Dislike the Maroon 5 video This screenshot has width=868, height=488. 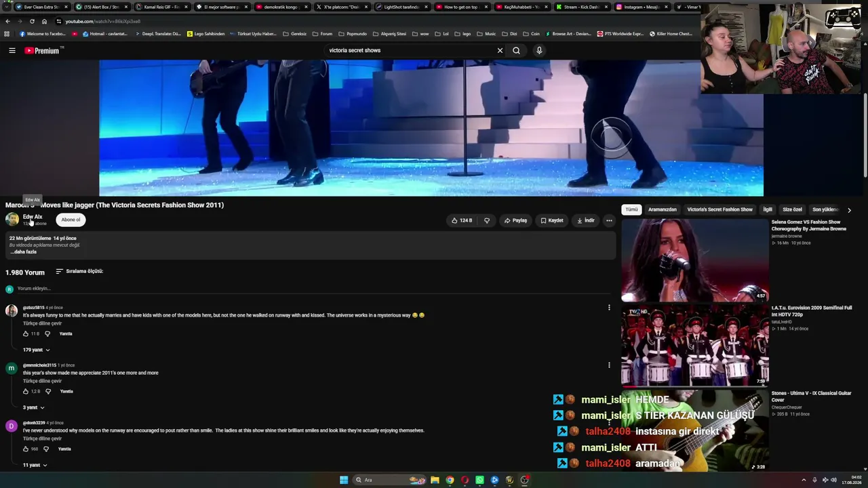pyautogui.click(x=486, y=220)
